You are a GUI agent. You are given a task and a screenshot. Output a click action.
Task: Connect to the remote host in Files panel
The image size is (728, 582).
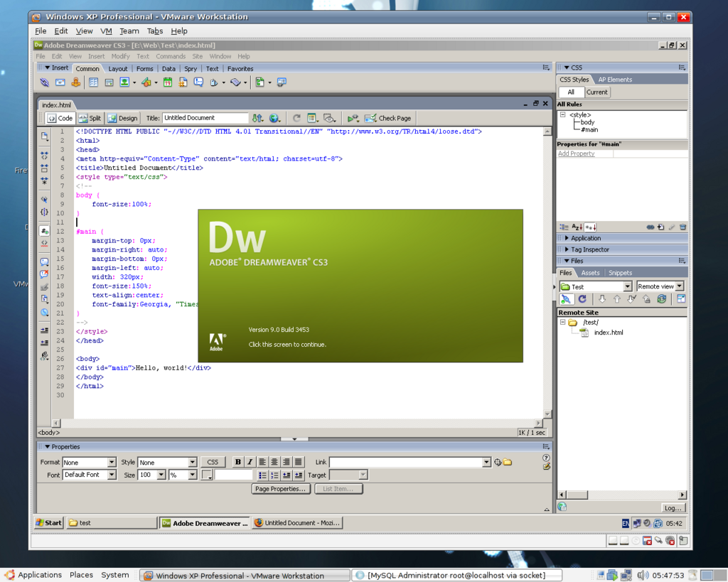[565, 299]
